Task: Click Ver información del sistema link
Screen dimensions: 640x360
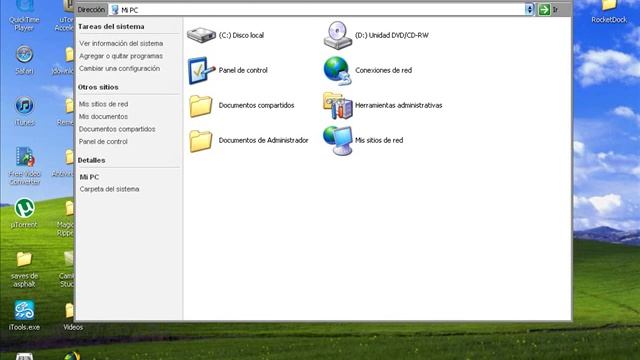Action: [121, 43]
